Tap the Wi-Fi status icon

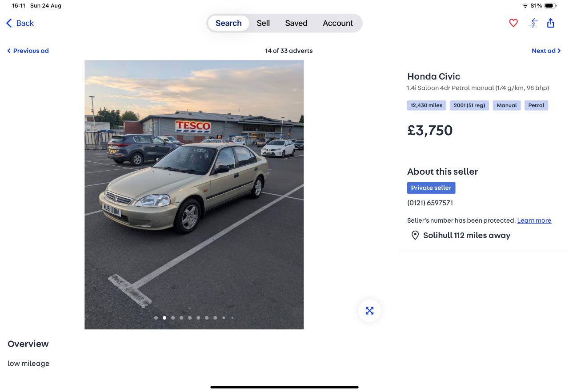pos(525,6)
